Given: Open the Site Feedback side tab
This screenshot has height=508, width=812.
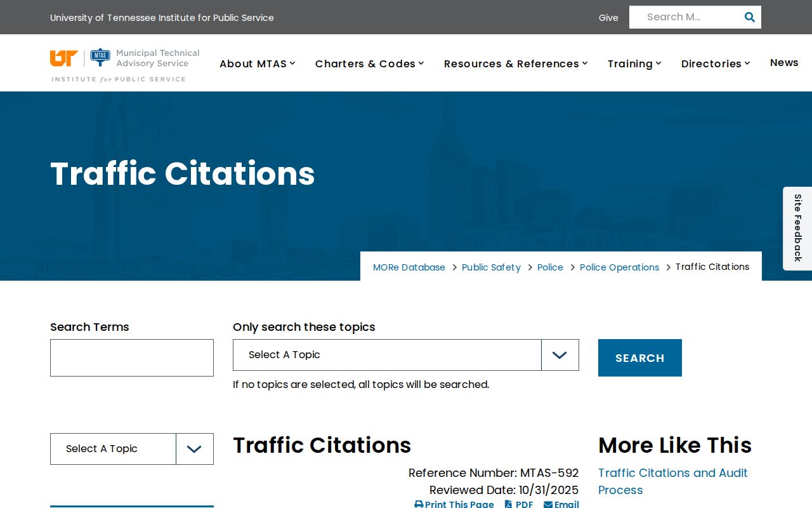Looking at the screenshot, I should point(797,228).
